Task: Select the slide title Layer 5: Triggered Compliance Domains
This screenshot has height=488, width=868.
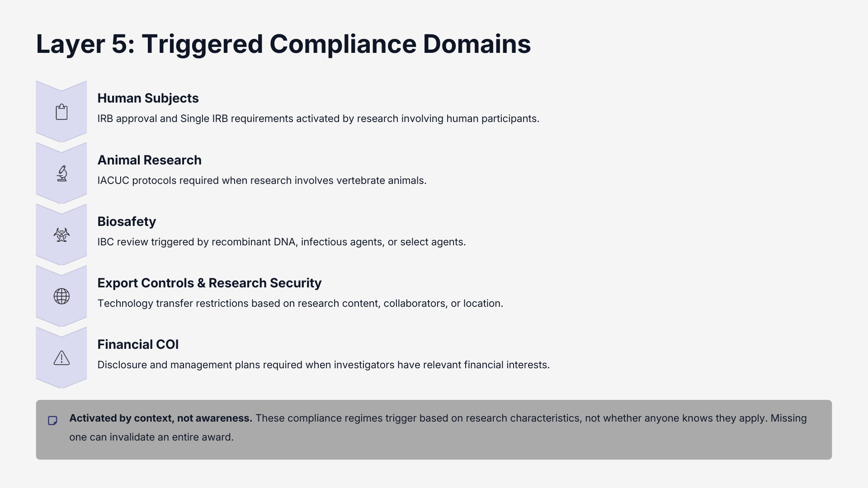Action: (x=283, y=44)
